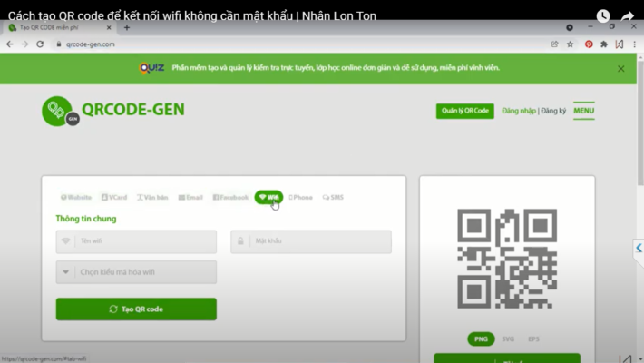The height and width of the screenshot is (363, 644).
Task: Click the Mật khẩu password field
Action: 311,241
